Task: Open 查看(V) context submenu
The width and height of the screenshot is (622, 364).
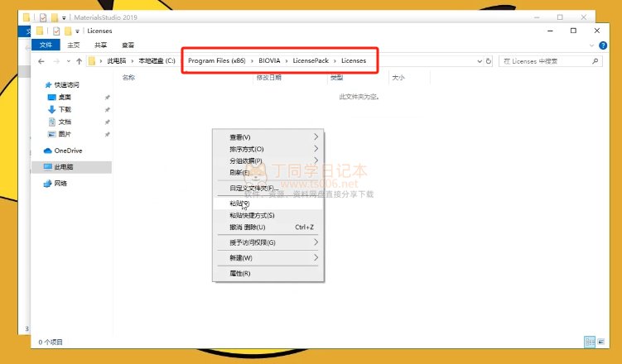Action: pos(268,137)
